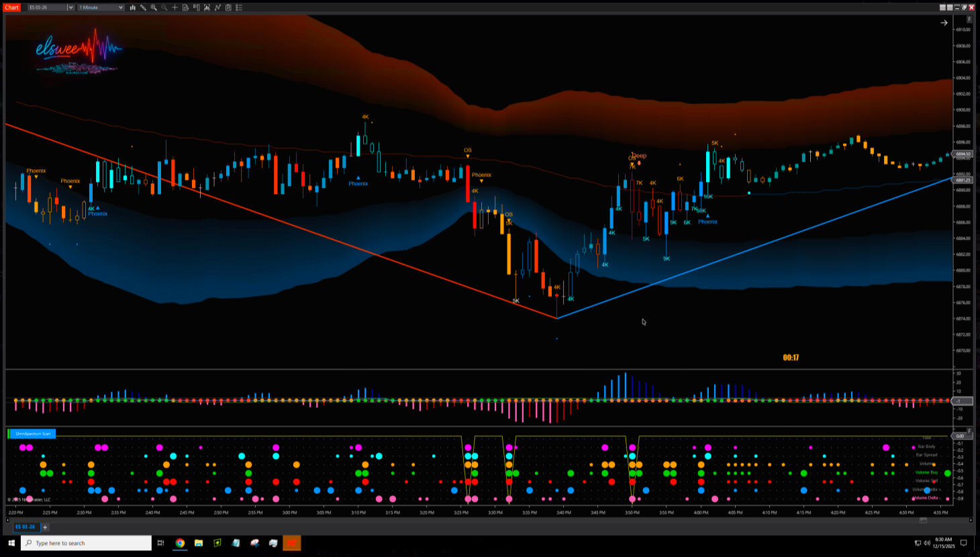
Task: Click the zoom in magnifier icon
Action: 154,7
